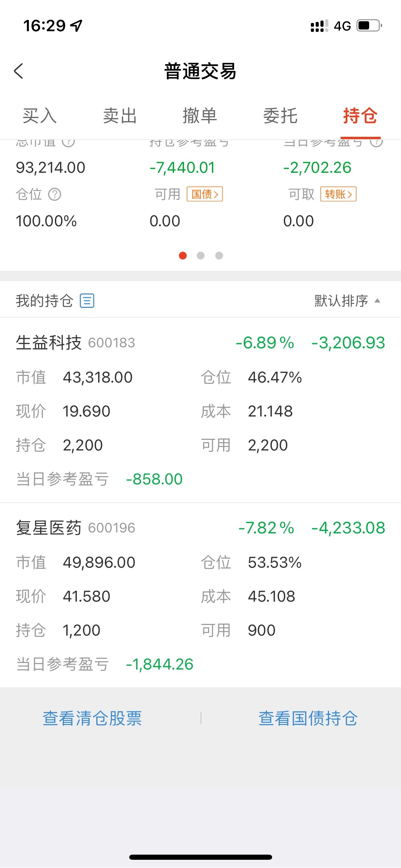Tap 复星医药 market value 49,896.00
The image size is (401, 868).
pos(99,563)
